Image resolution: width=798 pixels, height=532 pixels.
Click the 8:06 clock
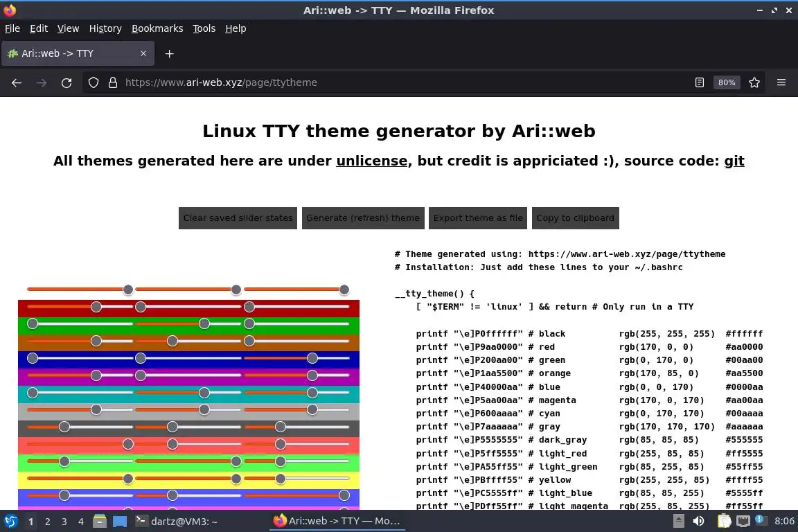point(783,522)
